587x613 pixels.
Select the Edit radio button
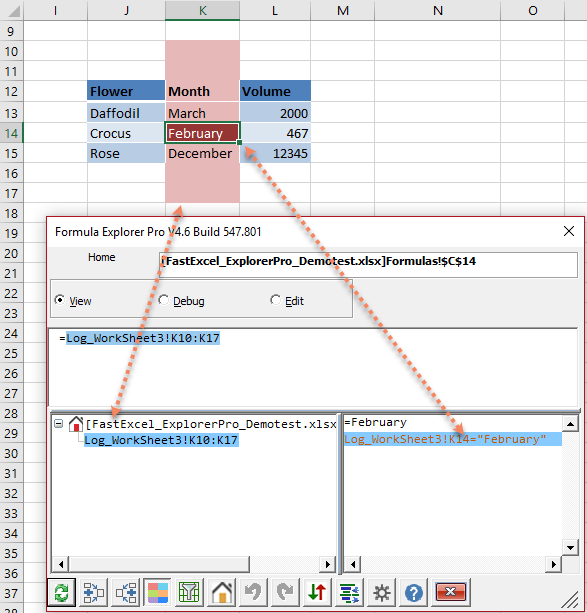pos(275,300)
